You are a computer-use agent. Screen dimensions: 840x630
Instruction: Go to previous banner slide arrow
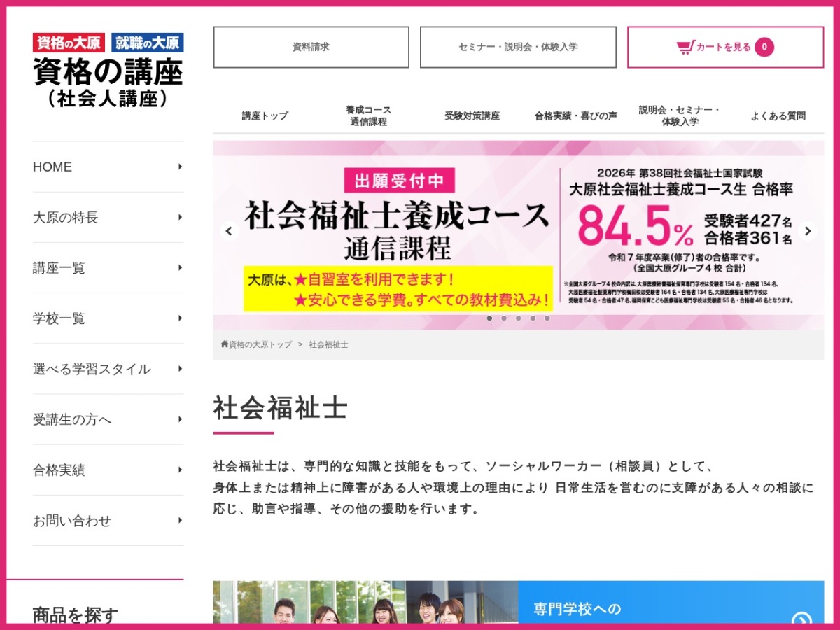click(228, 231)
